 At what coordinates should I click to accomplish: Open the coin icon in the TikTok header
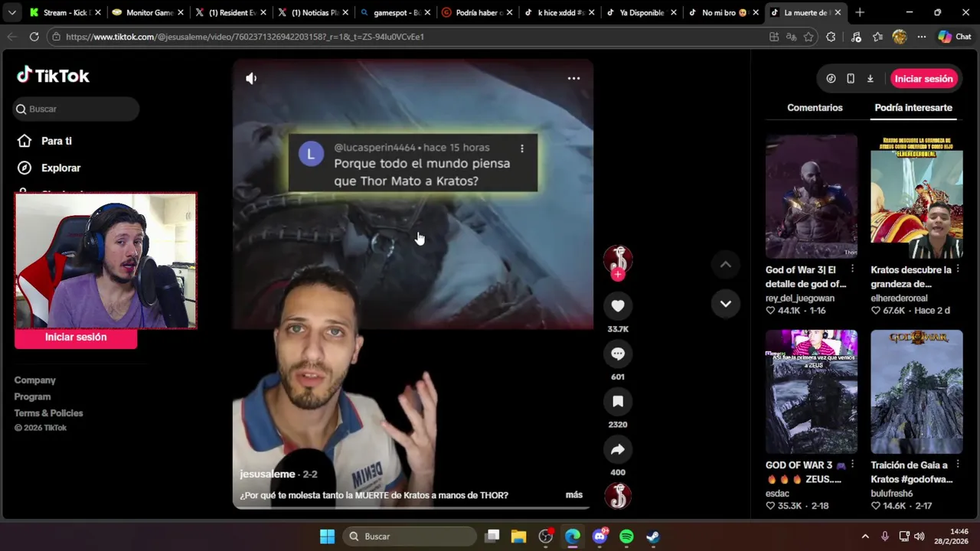[831, 79]
